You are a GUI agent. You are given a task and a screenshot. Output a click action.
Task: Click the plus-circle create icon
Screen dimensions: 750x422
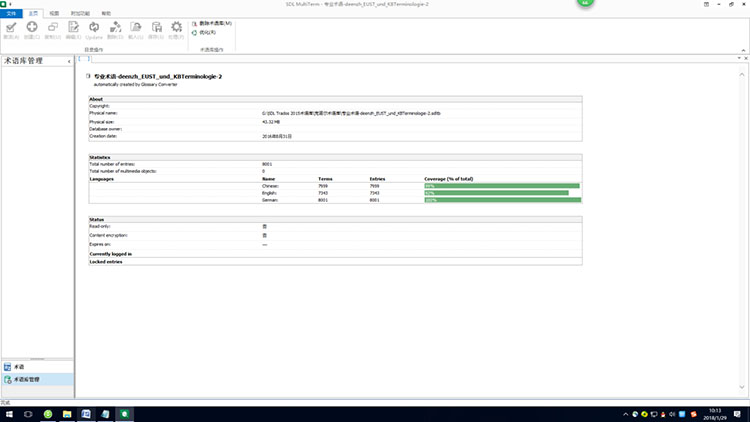pos(32,27)
